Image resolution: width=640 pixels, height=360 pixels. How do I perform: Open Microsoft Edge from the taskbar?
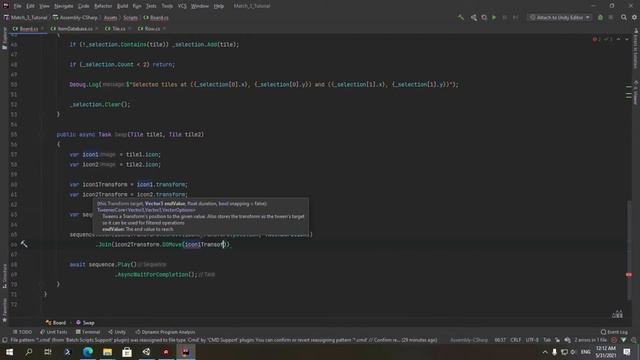pos(87,352)
